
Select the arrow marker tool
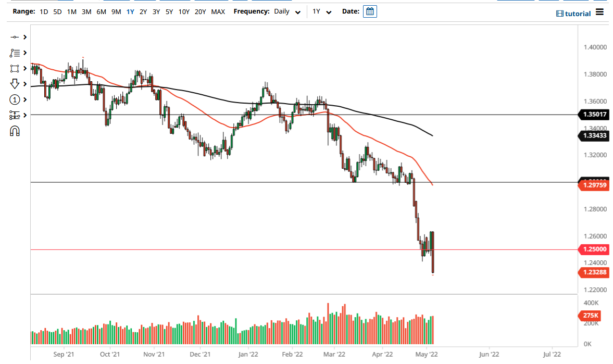pyautogui.click(x=14, y=83)
